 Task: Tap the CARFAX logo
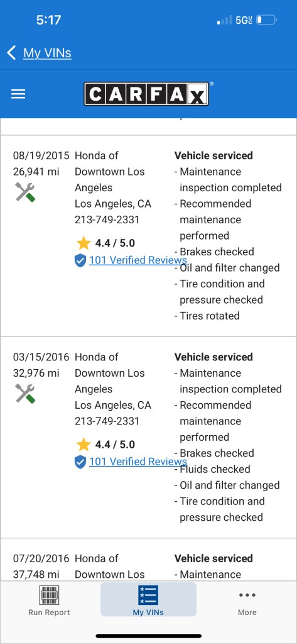click(147, 94)
